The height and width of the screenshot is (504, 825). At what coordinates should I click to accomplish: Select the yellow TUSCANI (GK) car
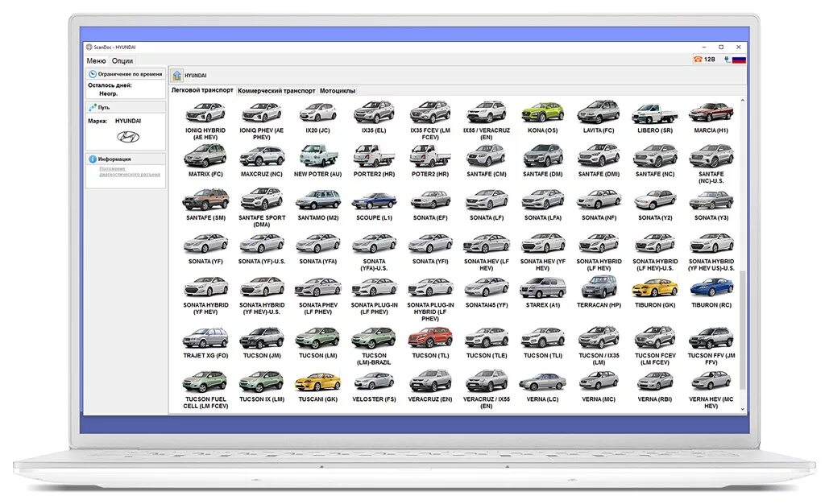tap(317, 386)
